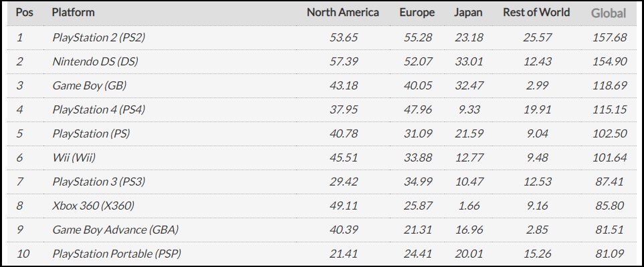Open the PlayStation Portable (PSP) link

coord(116,254)
